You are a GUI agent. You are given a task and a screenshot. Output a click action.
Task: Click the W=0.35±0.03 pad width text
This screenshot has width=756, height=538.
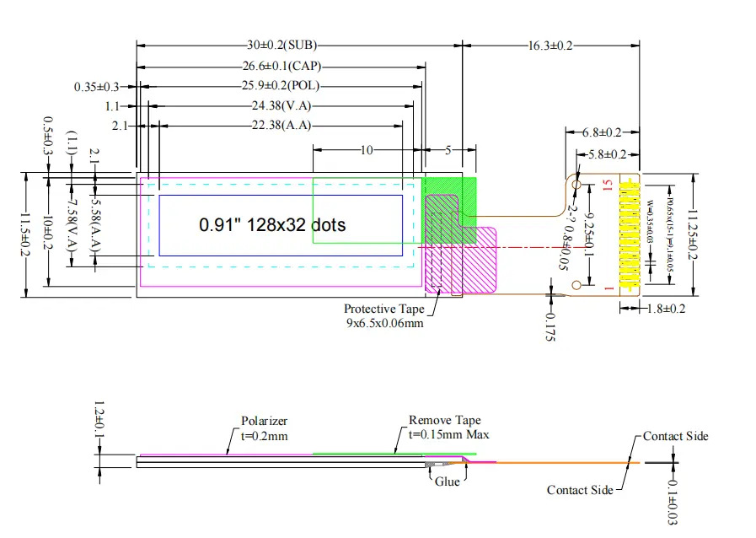click(x=650, y=222)
